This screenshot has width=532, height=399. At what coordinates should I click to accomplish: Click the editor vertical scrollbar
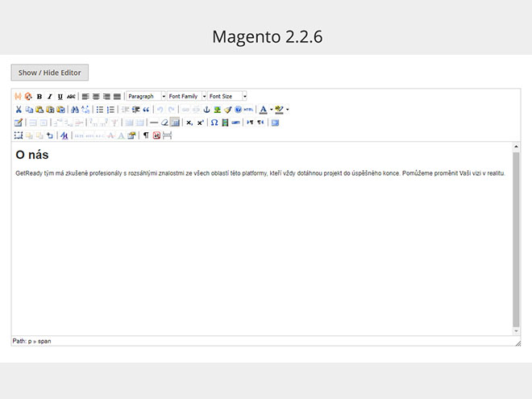[x=516, y=239]
